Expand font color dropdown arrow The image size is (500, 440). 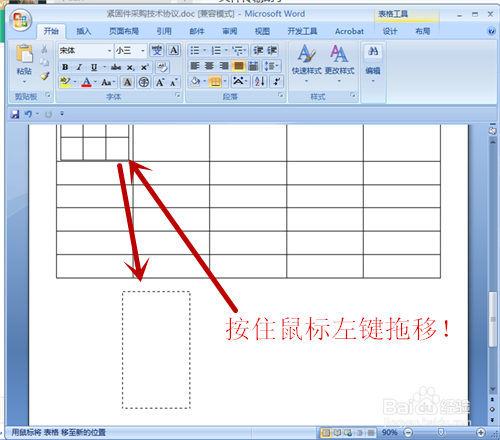[x=95, y=82]
